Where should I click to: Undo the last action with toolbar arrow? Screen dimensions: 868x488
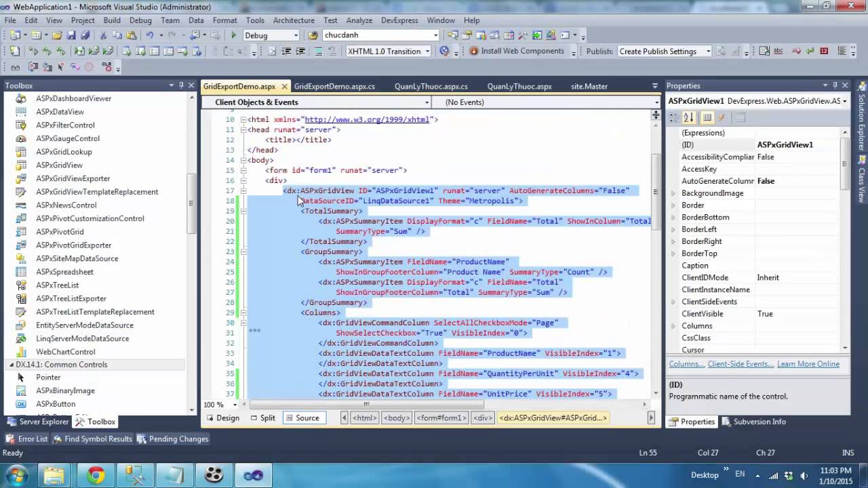click(x=149, y=35)
